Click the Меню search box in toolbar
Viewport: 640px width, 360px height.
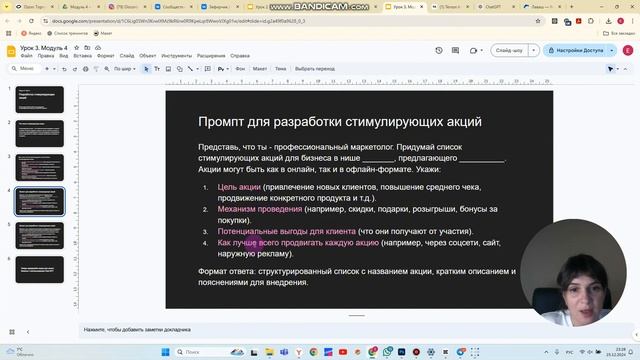[x=24, y=69]
